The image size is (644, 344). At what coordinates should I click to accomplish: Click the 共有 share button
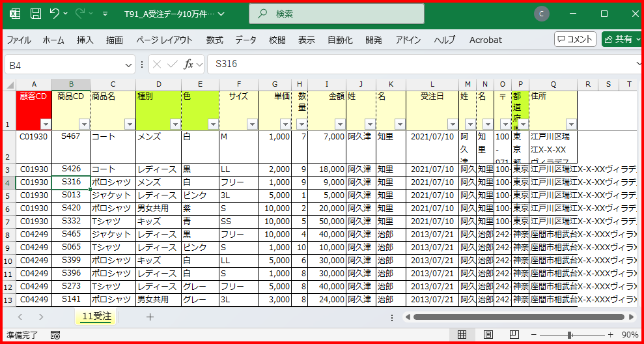click(x=620, y=40)
